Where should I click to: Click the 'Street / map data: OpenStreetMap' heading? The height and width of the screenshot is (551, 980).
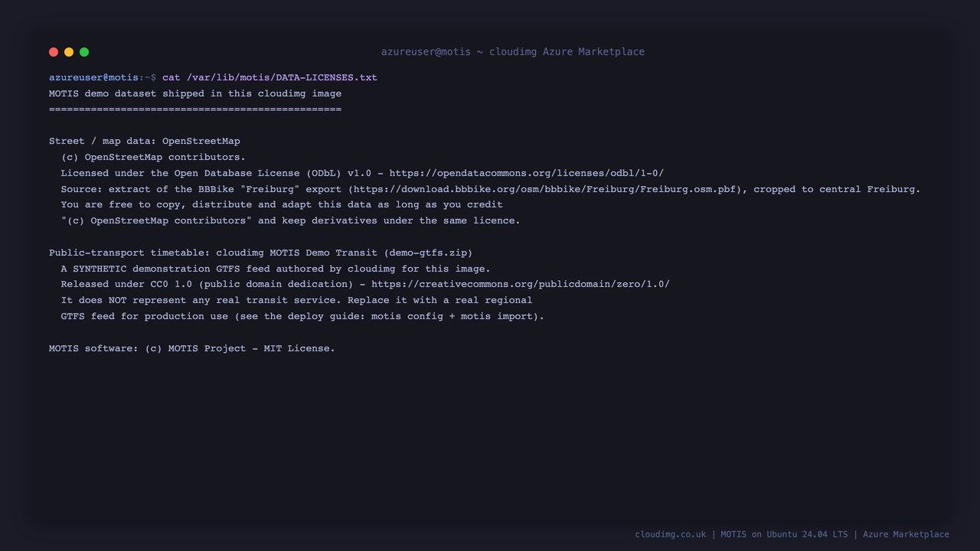[x=145, y=141]
